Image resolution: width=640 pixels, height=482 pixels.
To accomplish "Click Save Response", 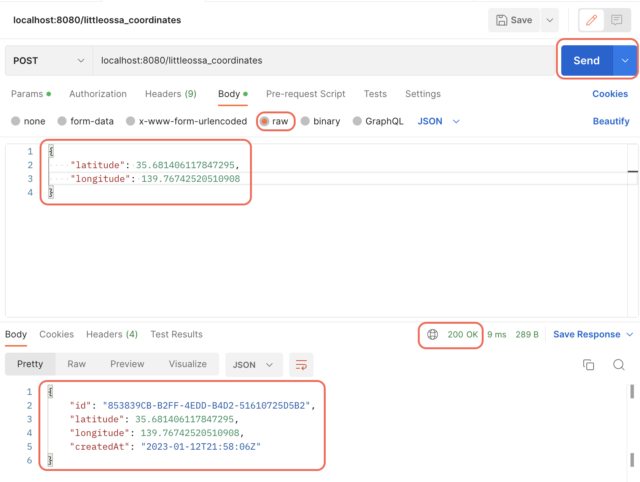I will [x=587, y=334].
